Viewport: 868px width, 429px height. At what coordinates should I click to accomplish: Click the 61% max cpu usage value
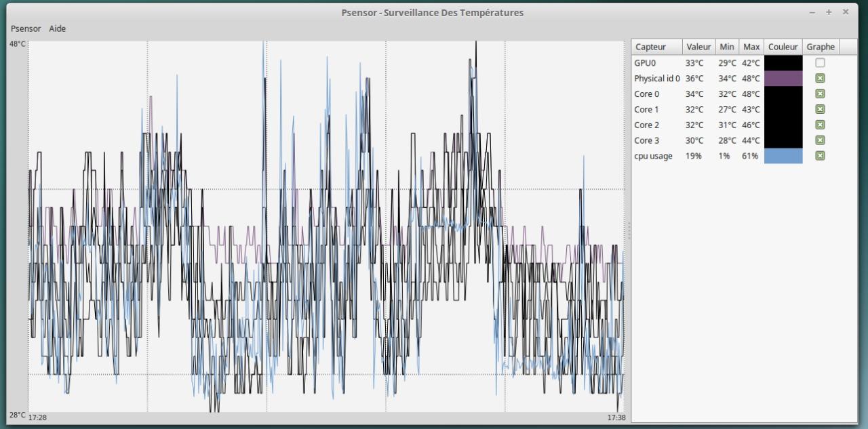tap(750, 157)
